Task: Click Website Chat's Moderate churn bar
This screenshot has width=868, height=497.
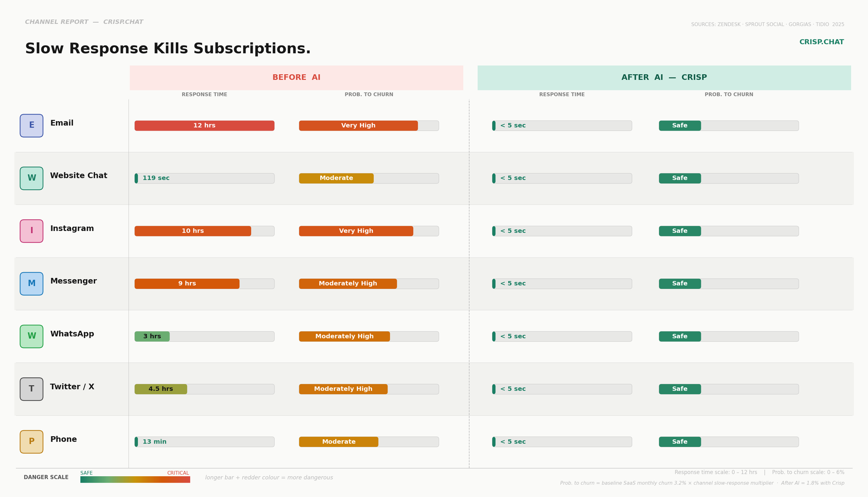Action: [x=336, y=178]
